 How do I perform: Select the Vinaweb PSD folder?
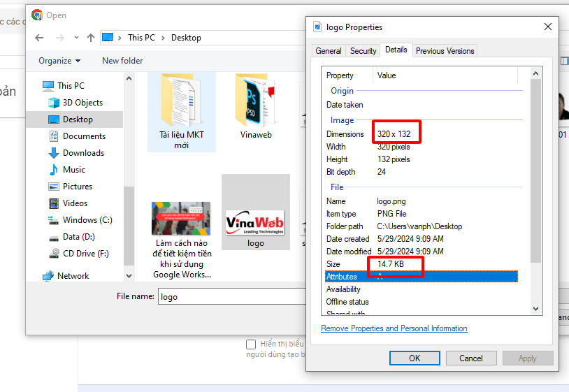(x=255, y=106)
